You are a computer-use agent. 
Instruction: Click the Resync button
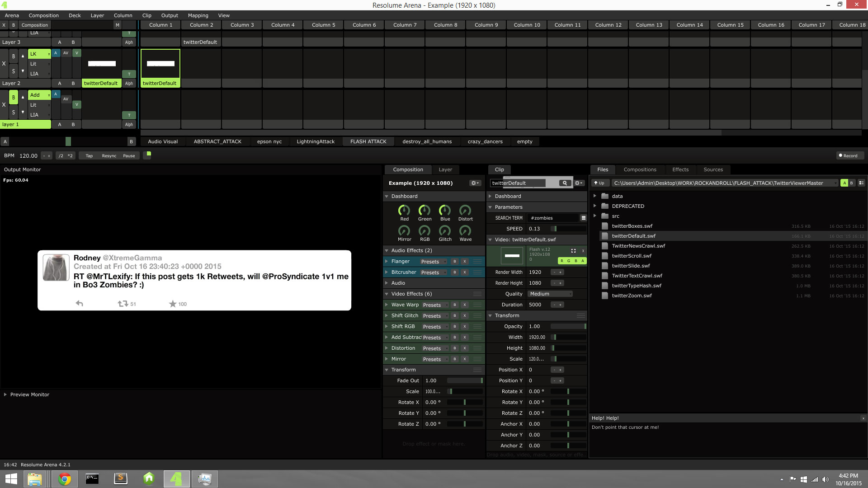109,156
